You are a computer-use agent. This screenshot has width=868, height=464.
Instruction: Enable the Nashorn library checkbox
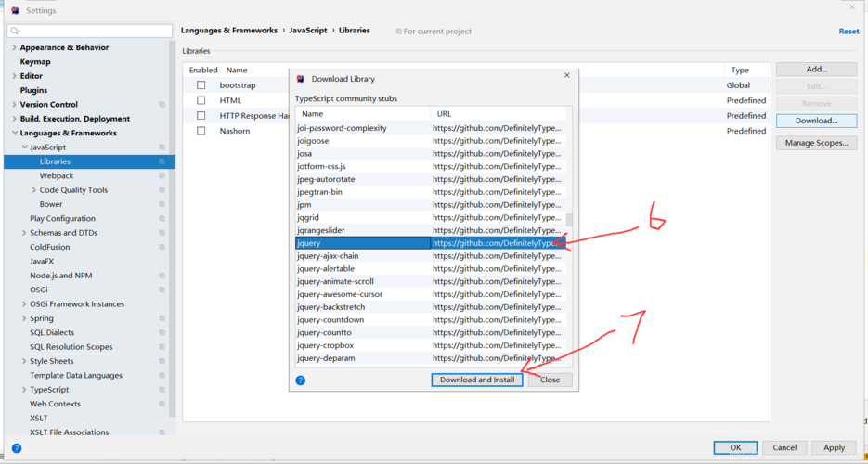pos(201,131)
